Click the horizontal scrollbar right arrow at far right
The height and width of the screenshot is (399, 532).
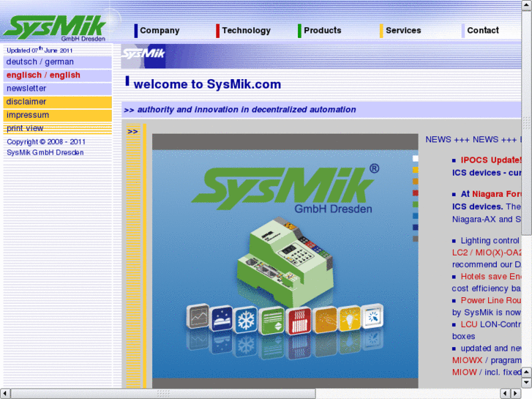[x=516, y=393]
